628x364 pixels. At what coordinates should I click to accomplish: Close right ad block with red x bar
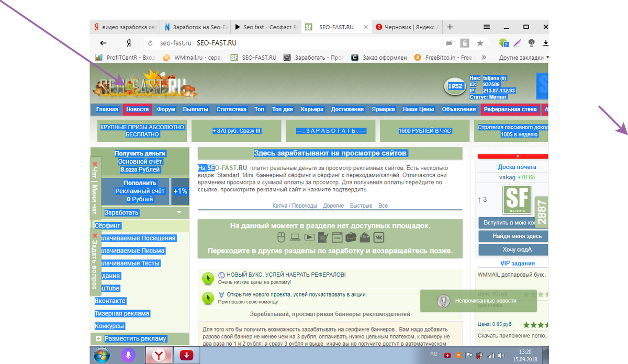point(513,156)
